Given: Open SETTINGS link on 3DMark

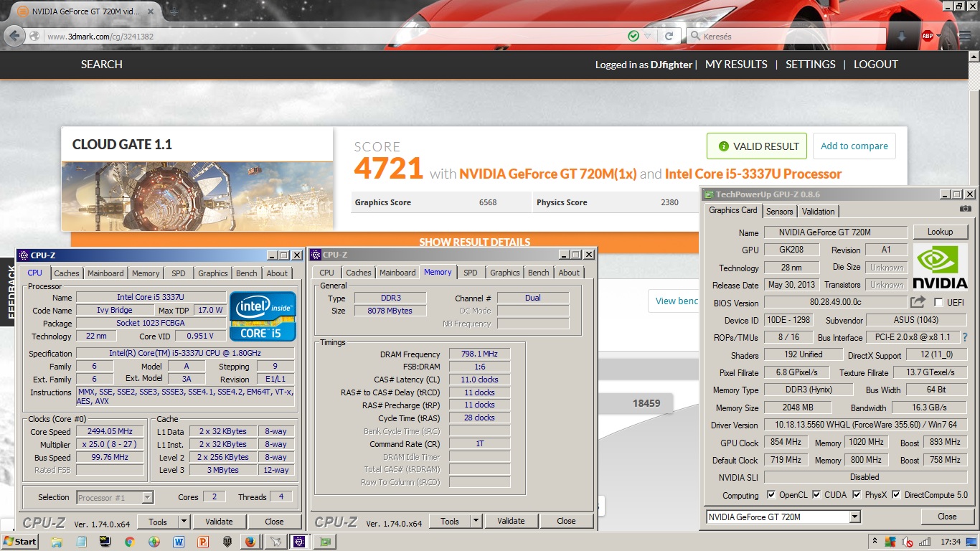Looking at the screenshot, I should pos(810,64).
